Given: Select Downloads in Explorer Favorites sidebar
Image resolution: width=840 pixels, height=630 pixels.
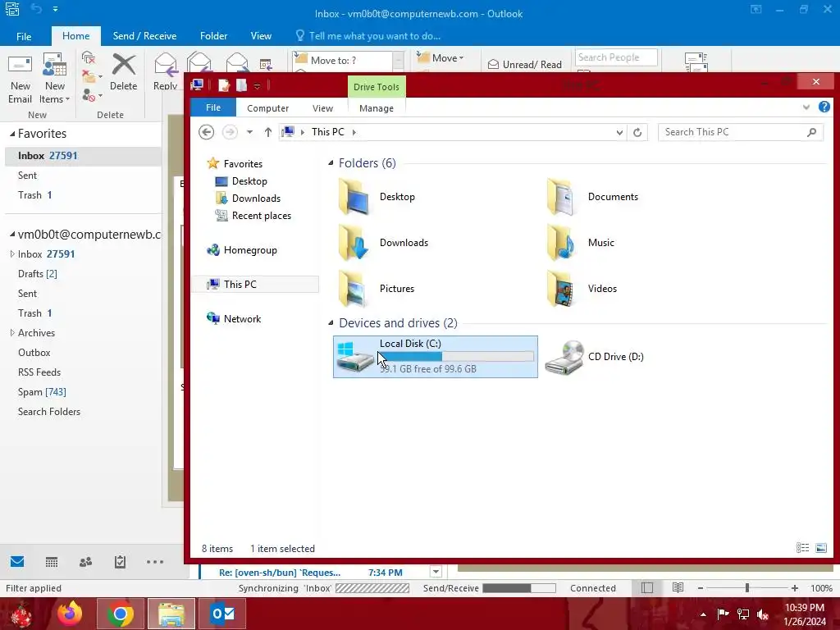Looking at the screenshot, I should (256, 199).
